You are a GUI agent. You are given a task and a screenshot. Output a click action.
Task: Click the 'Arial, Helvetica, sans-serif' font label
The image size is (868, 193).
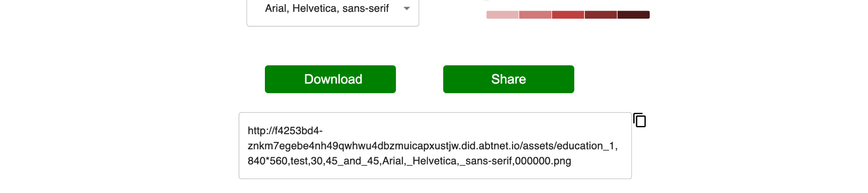[327, 8]
